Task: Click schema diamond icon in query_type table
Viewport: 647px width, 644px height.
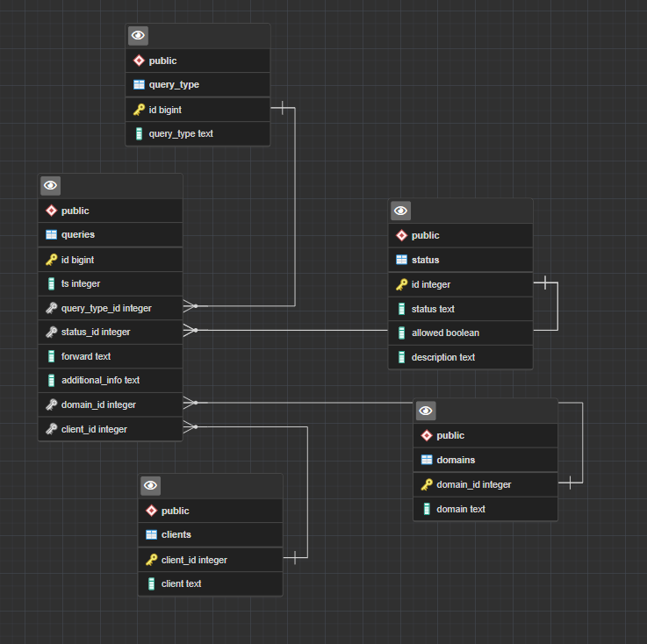Action: [139, 61]
